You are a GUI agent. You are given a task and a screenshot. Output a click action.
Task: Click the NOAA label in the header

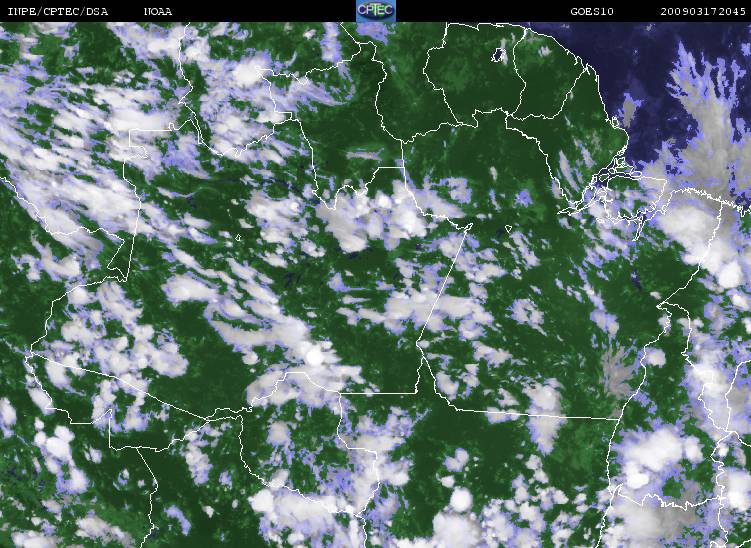(x=158, y=11)
